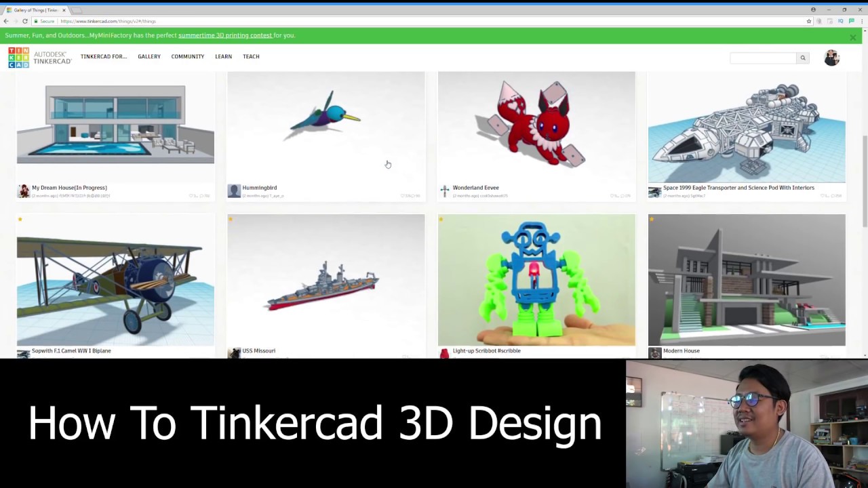Open the USS Missouri battleship thumbnail
Image resolution: width=868 pixels, height=488 pixels.
tap(326, 280)
